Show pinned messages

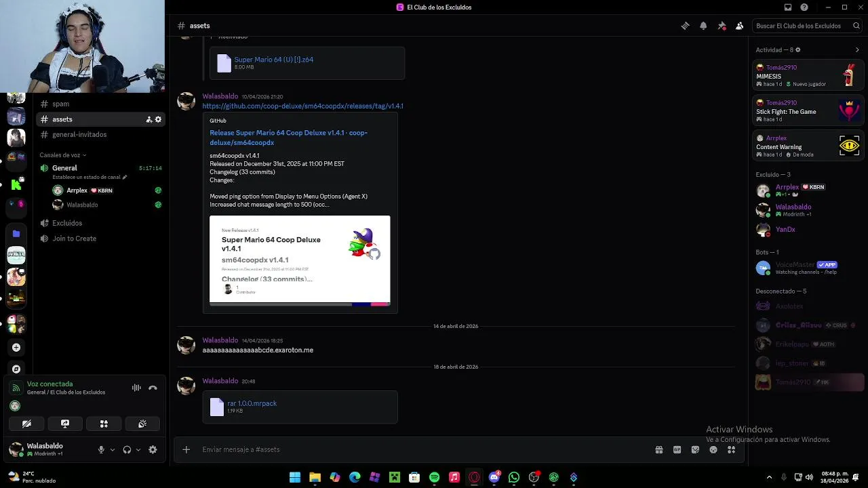click(722, 26)
